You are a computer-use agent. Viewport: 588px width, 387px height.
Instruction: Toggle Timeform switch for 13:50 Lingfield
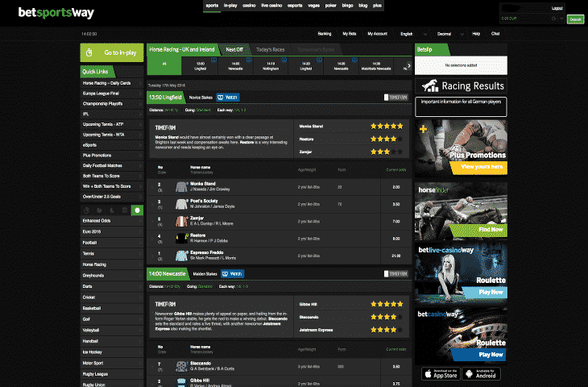(x=395, y=98)
